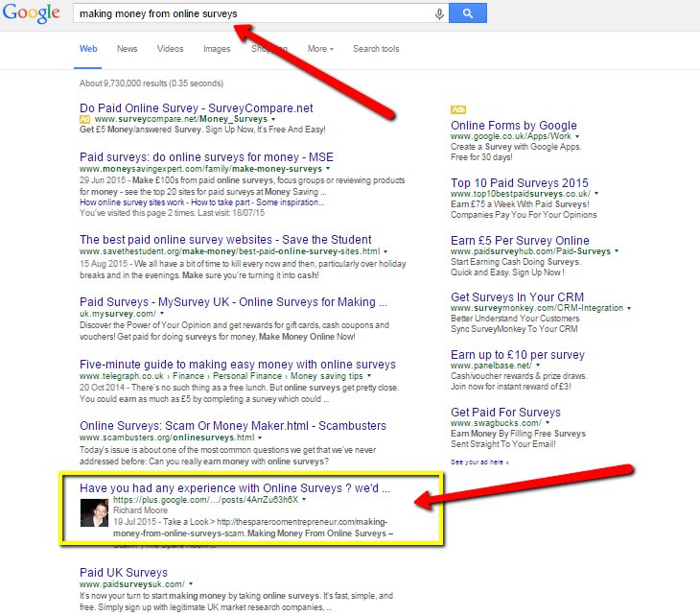Expand arrow beside telegraph.co.uk breadcrumb
Screen dimensions: 700x616
[369, 376]
